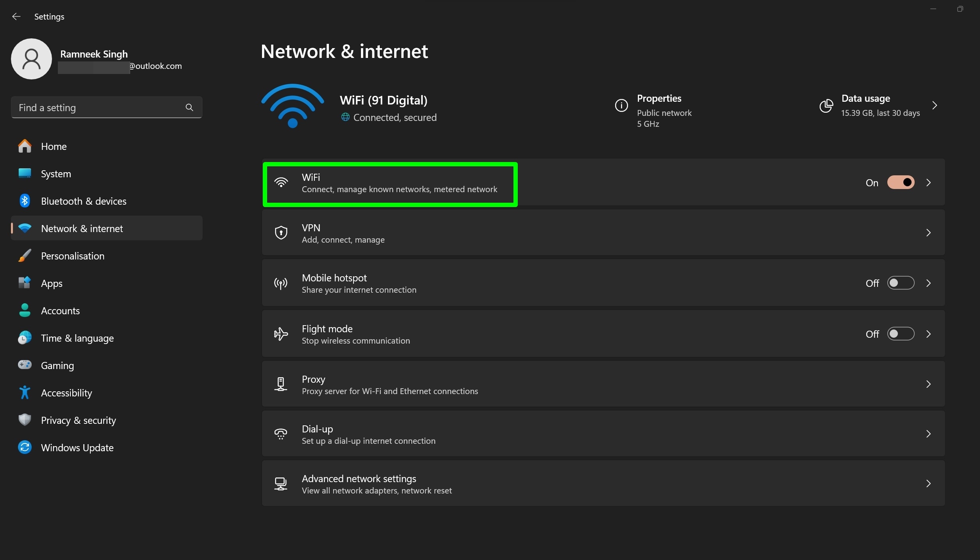Screen dimensions: 980x560
Task: Open the VPN row chevron
Action: [x=929, y=233]
